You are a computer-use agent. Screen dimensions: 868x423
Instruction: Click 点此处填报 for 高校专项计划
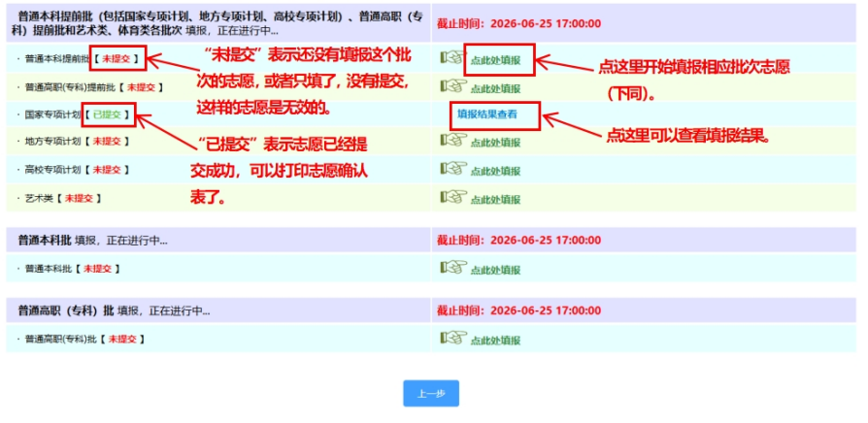click(x=495, y=171)
